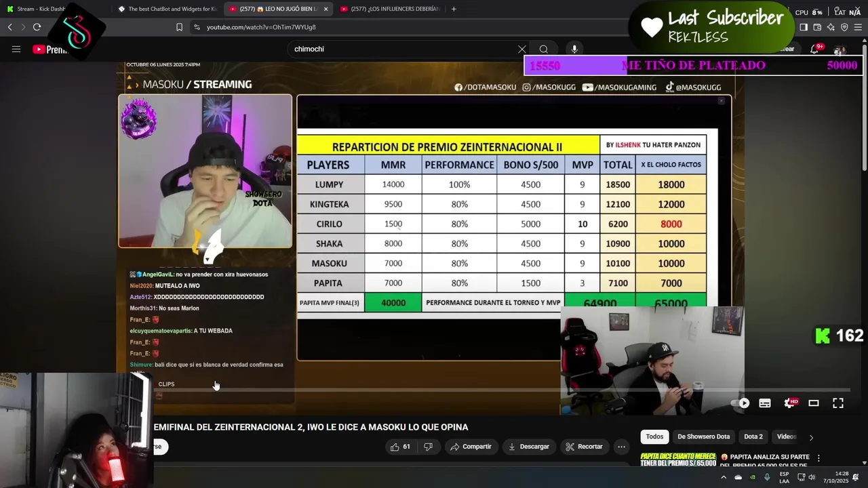Dislike the video
This screenshot has height=488, width=868.
click(428, 447)
